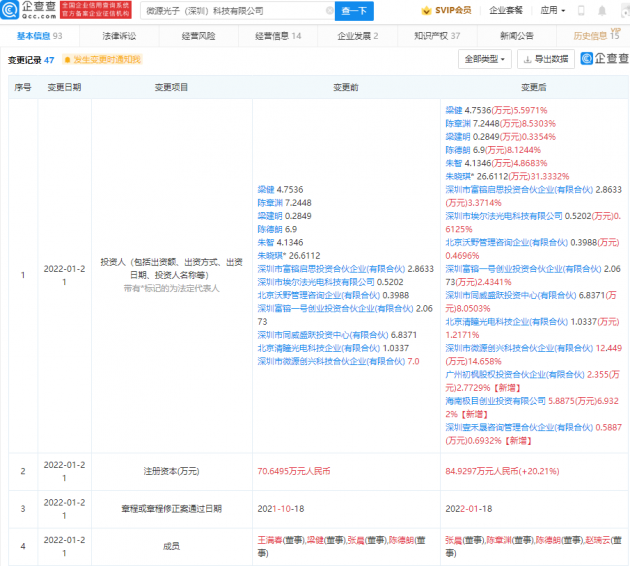Open 北京清瞳光电科技企业 link in 变更前 column
630x566 pixels.
pyautogui.click(x=318, y=348)
